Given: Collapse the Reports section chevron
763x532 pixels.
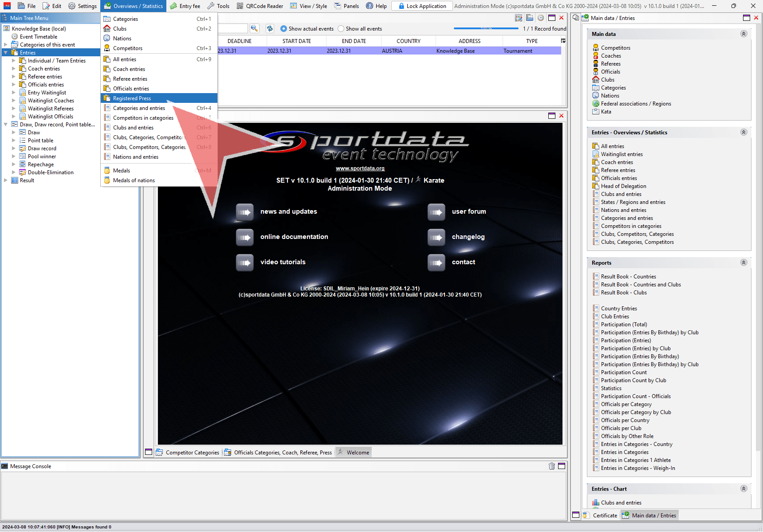Looking at the screenshot, I should 743,263.
